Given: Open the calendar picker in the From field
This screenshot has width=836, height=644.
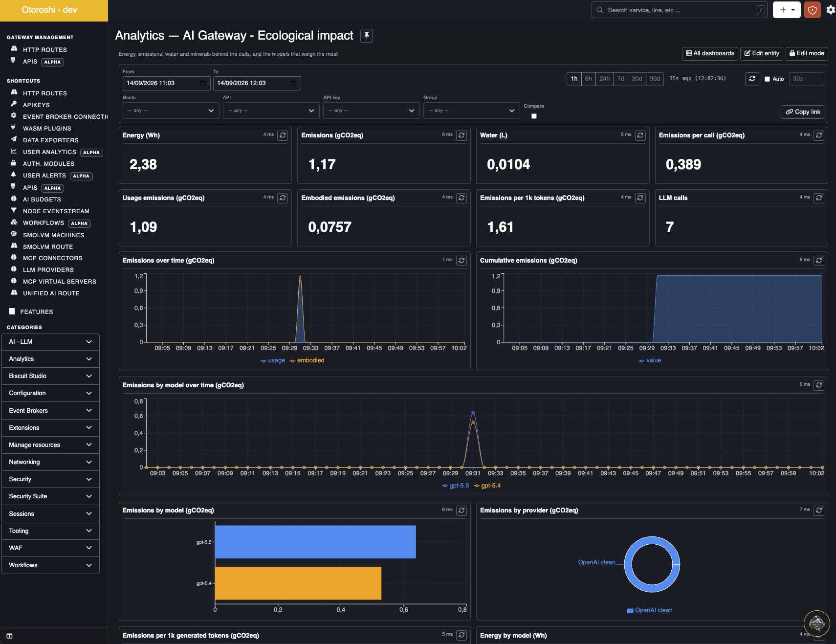Looking at the screenshot, I should pyautogui.click(x=202, y=83).
